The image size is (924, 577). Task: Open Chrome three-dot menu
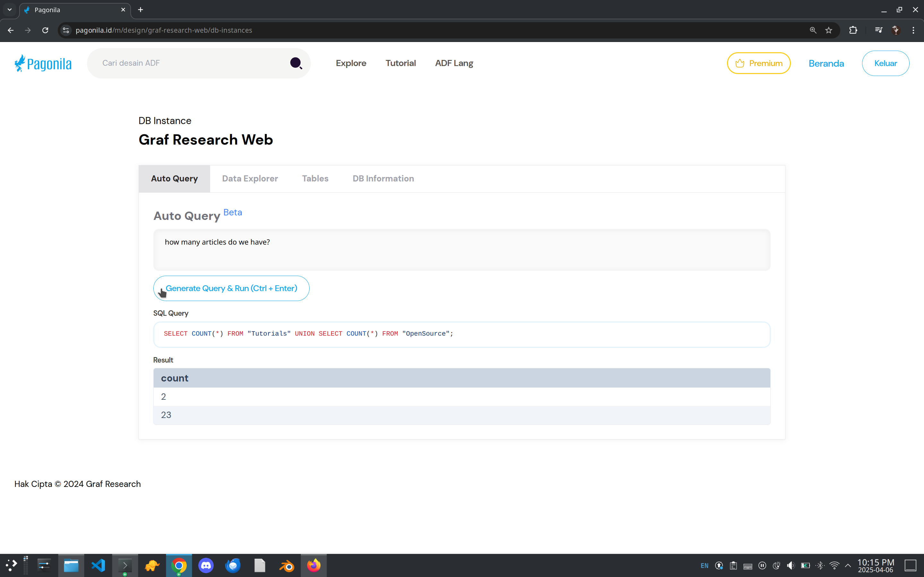(x=913, y=30)
